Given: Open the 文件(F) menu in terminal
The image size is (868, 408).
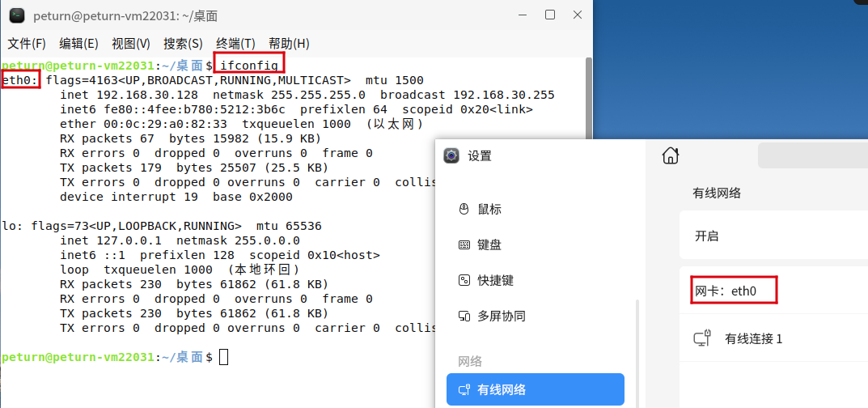Looking at the screenshot, I should (27, 44).
